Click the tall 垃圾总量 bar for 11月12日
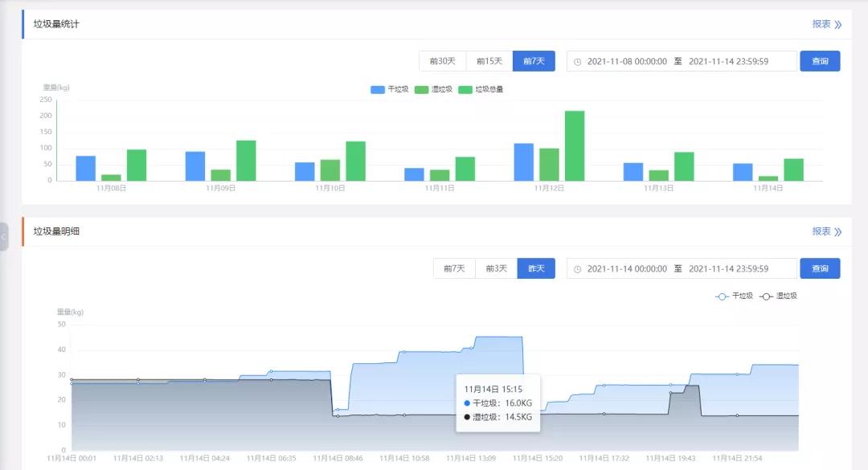 tap(575, 145)
